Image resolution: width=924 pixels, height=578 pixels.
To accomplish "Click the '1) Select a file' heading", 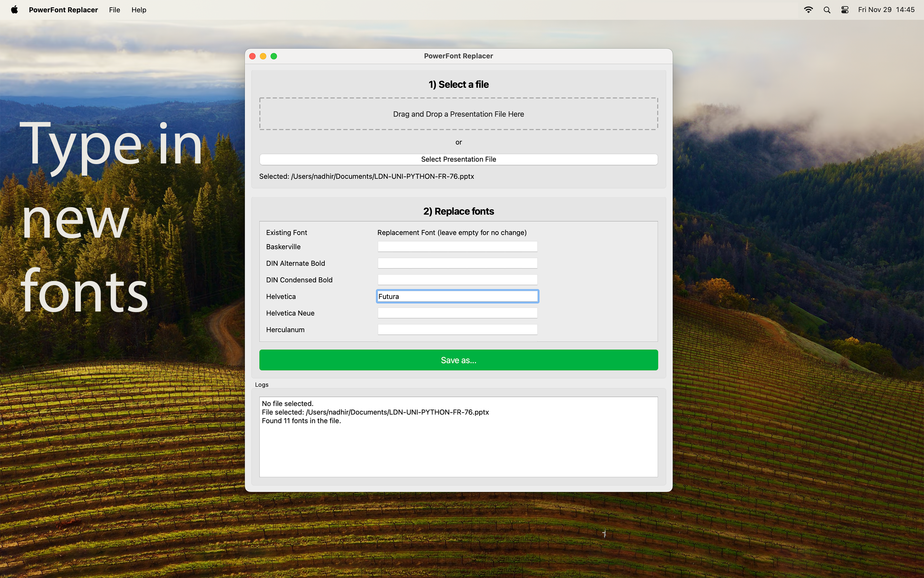I will point(458,84).
